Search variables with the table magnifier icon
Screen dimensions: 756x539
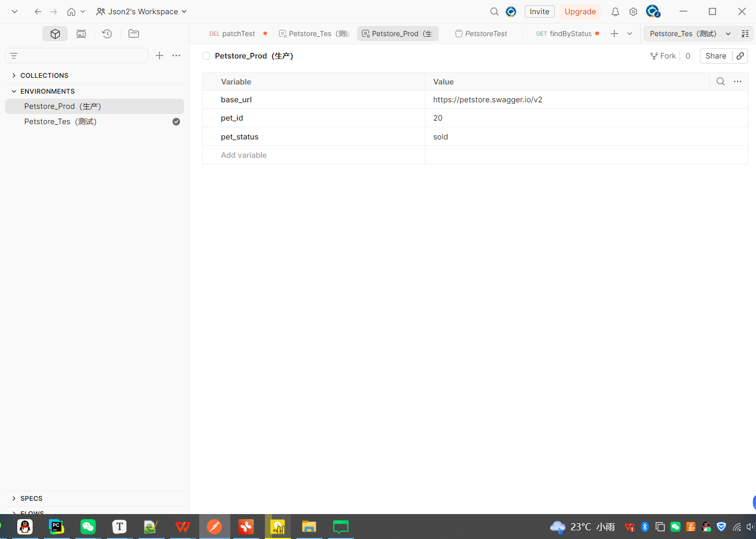click(x=720, y=81)
